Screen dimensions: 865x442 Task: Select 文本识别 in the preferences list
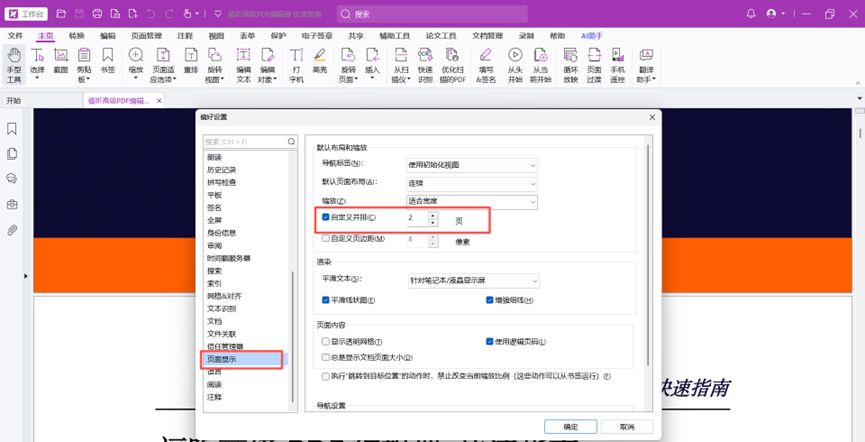(221, 309)
